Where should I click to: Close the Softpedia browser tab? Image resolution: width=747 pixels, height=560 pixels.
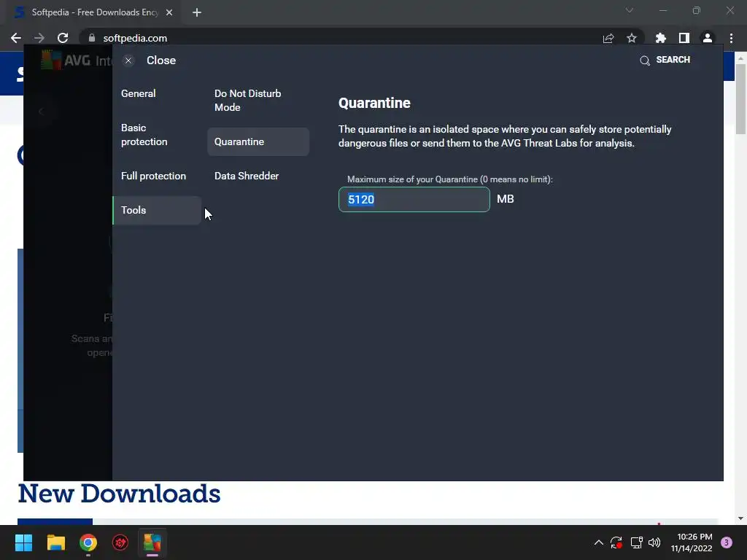point(169,12)
